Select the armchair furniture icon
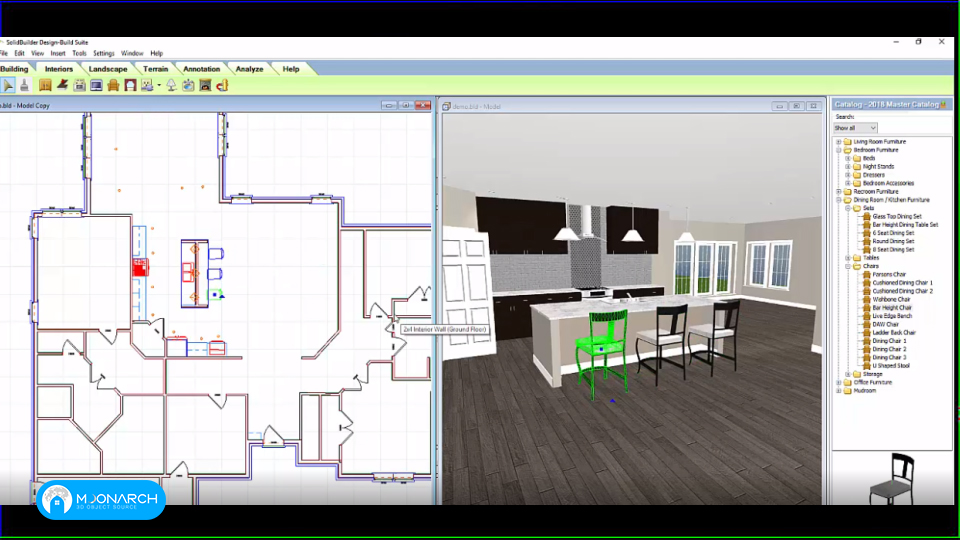Screen dimensions: 960x540 tap(113, 86)
